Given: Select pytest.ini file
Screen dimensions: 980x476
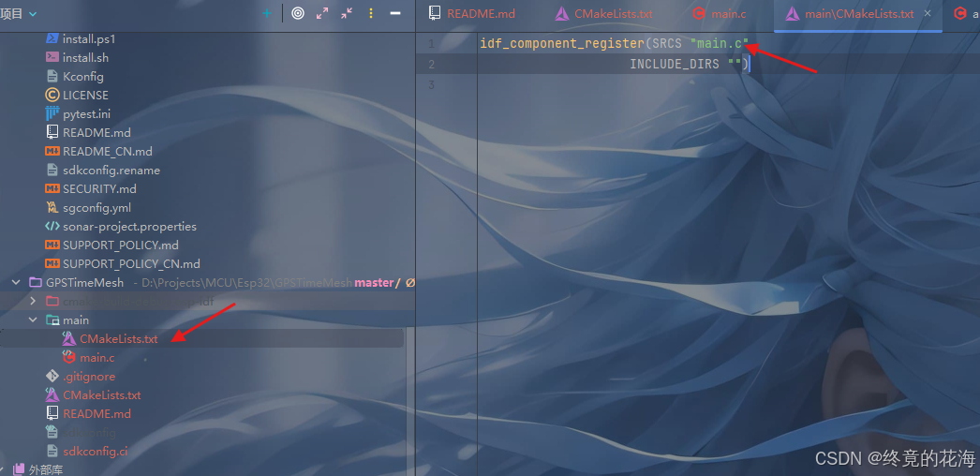Looking at the screenshot, I should pyautogui.click(x=87, y=113).
